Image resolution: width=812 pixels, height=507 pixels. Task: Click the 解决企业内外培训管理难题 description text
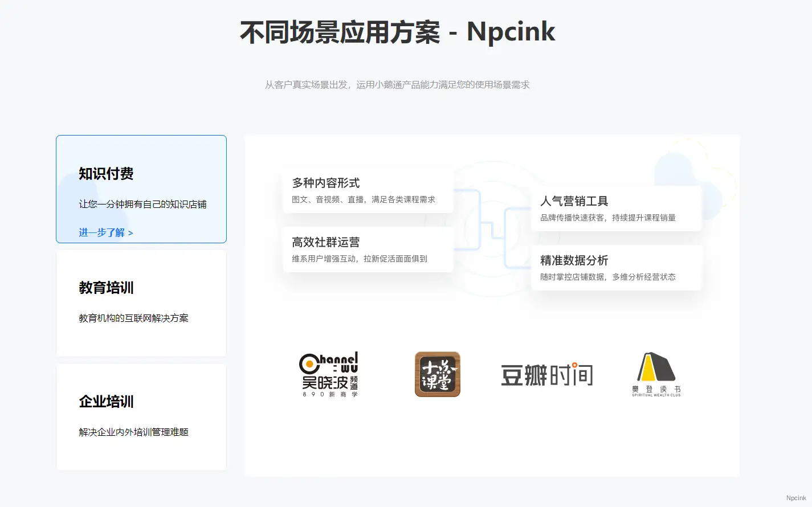[x=133, y=432]
